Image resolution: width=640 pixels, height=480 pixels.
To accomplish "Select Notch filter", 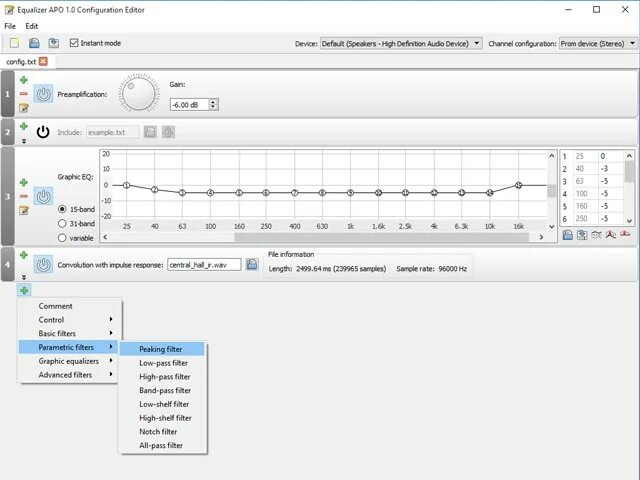I will point(162,431).
